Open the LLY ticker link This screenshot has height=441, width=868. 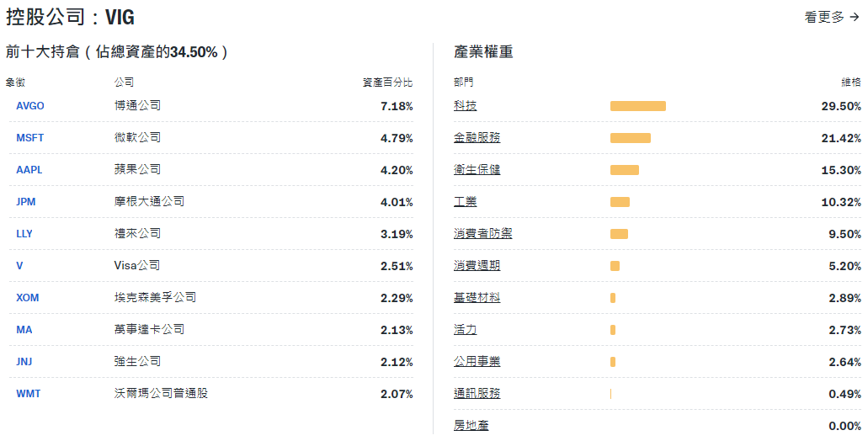pyautogui.click(x=24, y=234)
